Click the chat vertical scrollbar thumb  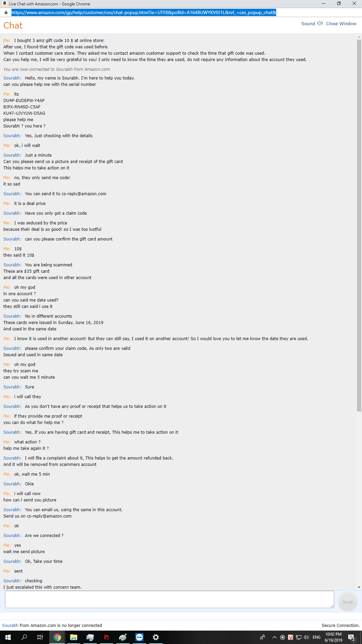[359, 225]
